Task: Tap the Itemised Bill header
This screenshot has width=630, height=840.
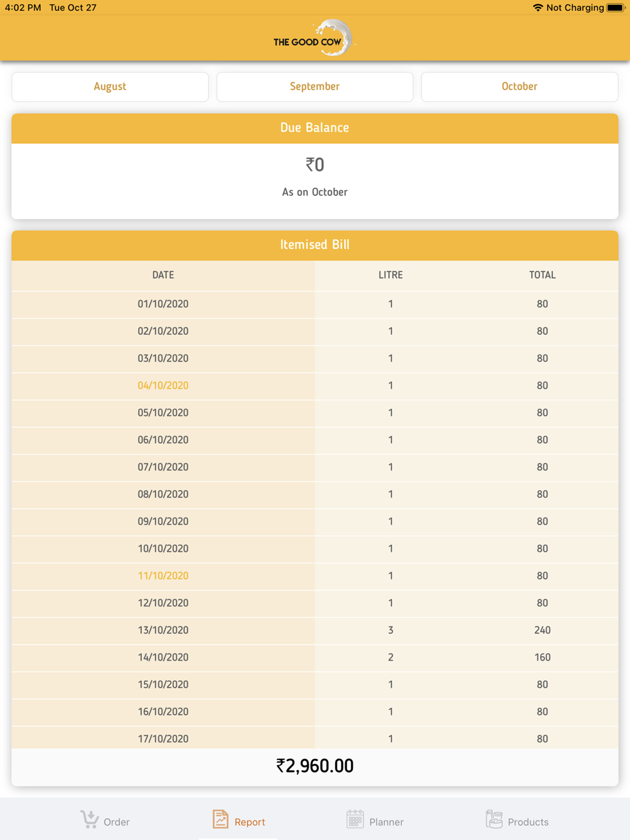Action: tap(315, 245)
